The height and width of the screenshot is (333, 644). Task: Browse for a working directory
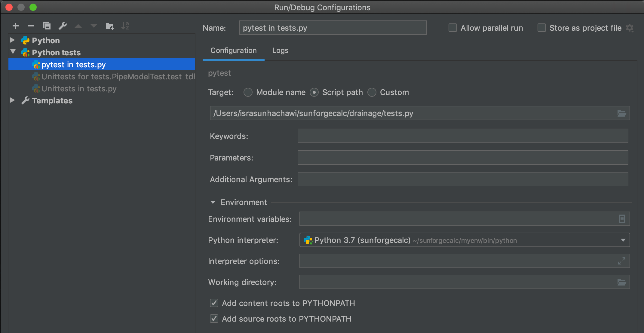pyautogui.click(x=622, y=282)
